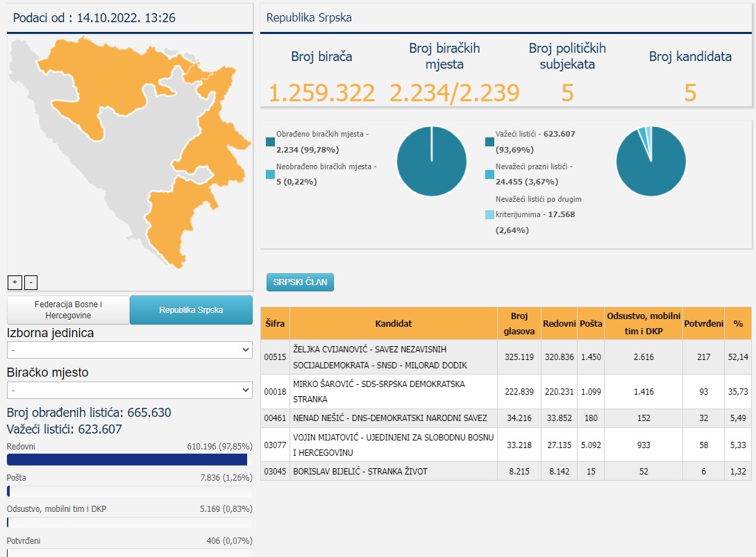Viewport: 756px width, 557px height.
Task: Select the Federacija Bosne i Hercegovine tab
Action: pos(68,310)
